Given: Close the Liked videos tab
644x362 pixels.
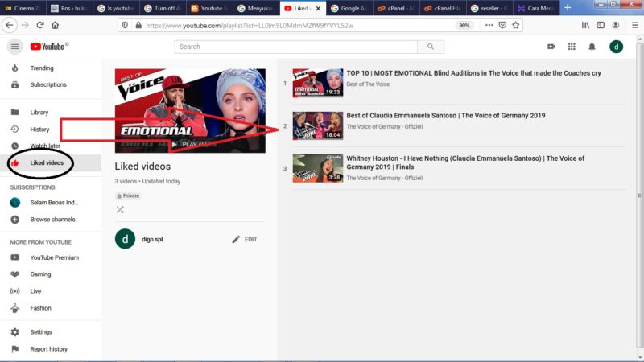Looking at the screenshot, I should coord(318,8).
